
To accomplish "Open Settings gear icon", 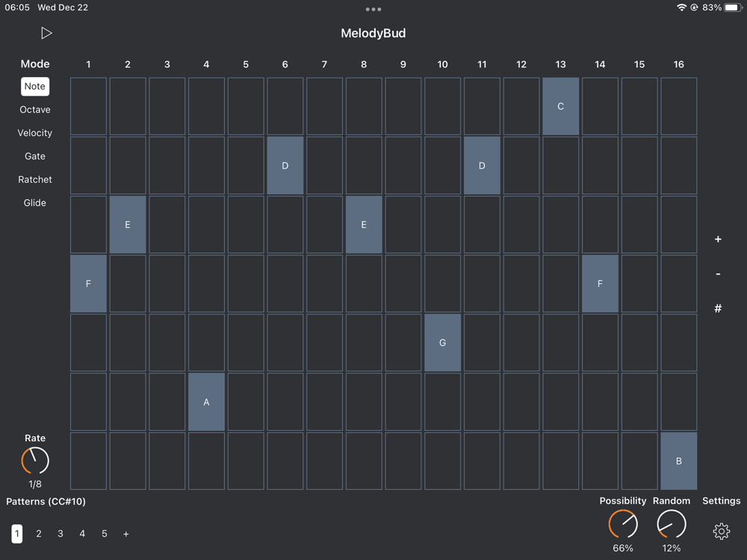I will [722, 531].
